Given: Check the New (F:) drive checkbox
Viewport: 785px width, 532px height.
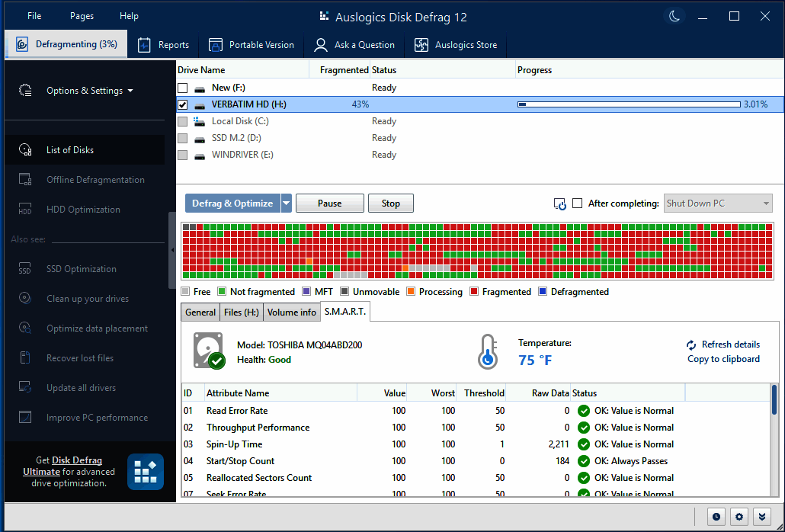Looking at the screenshot, I should click(183, 88).
